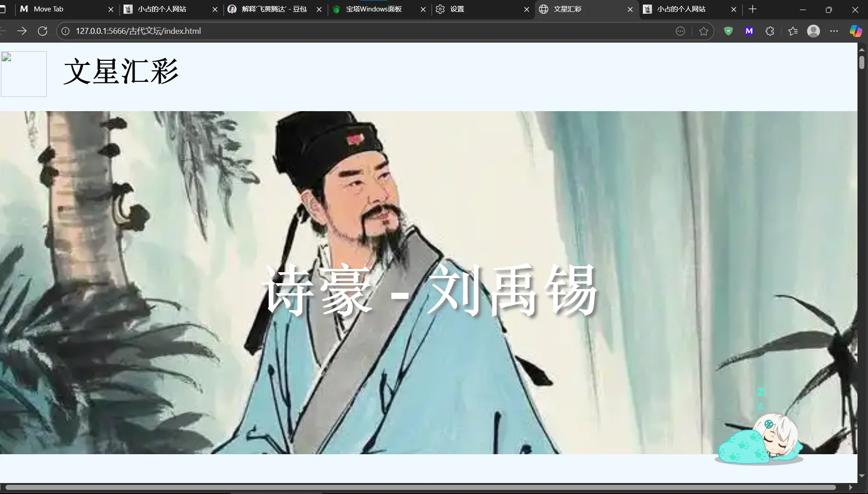Screen dimensions: 868x494
Task: Open the user profile avatar icon
Action: pos(813,31)
